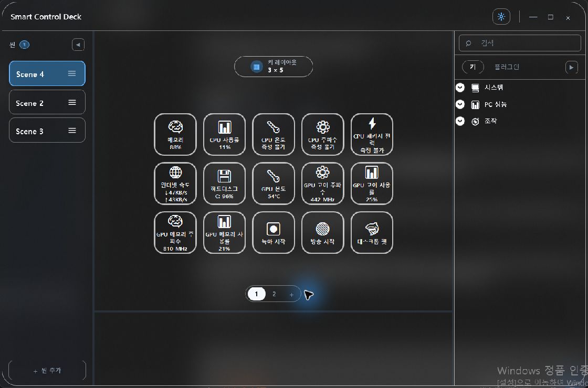Select Scene 3

47,130
